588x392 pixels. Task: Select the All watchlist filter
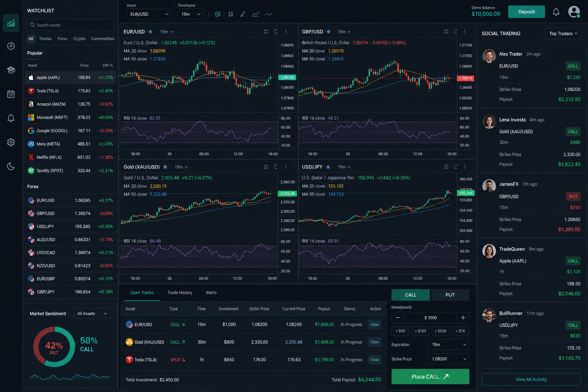31,39
